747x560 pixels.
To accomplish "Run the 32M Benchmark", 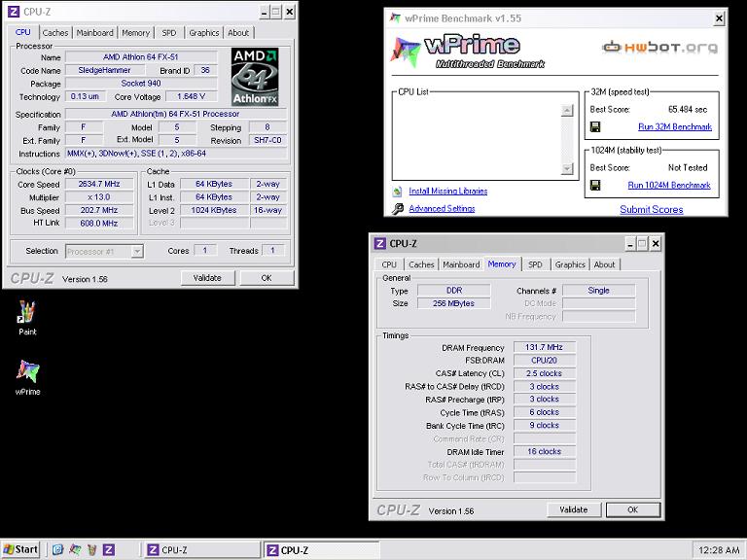I will tap(675, 127).
